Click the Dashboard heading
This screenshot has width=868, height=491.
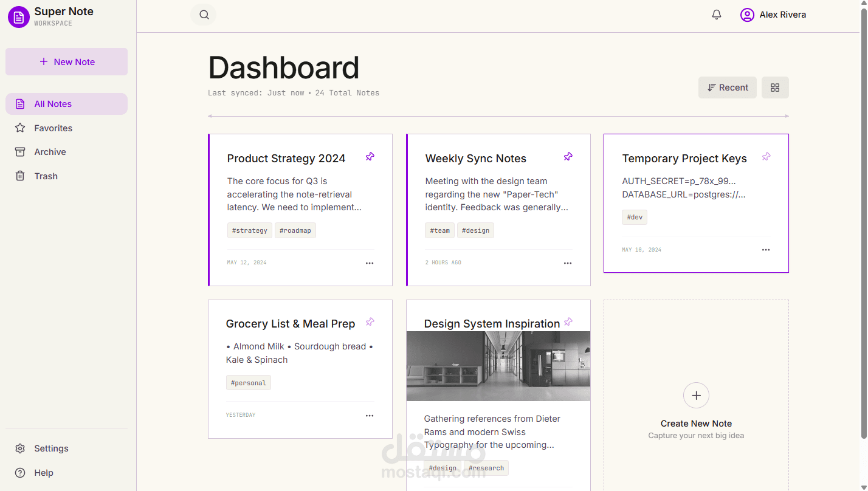click(x=284, y=67)
